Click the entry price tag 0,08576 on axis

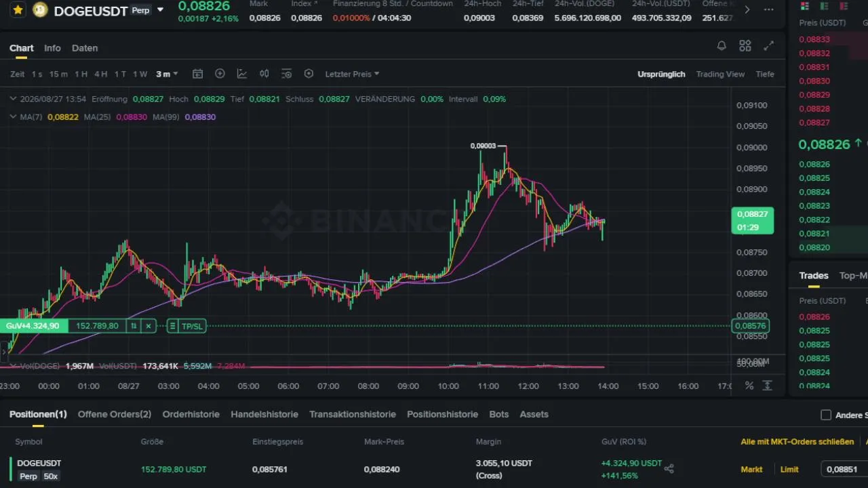[x=750, y=326]
